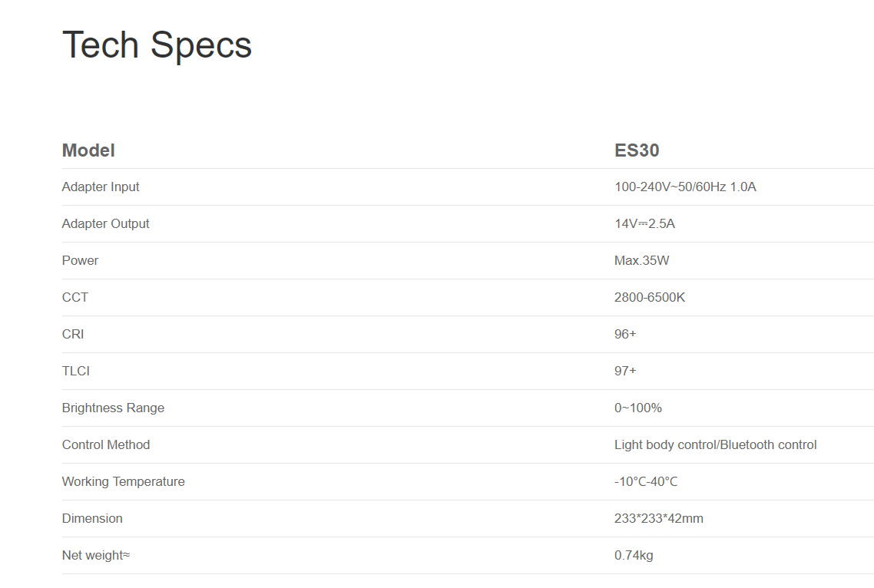Select the Working Temperature label
The height and width of the screenshot is (588, 874).
(x=123, y=481)
